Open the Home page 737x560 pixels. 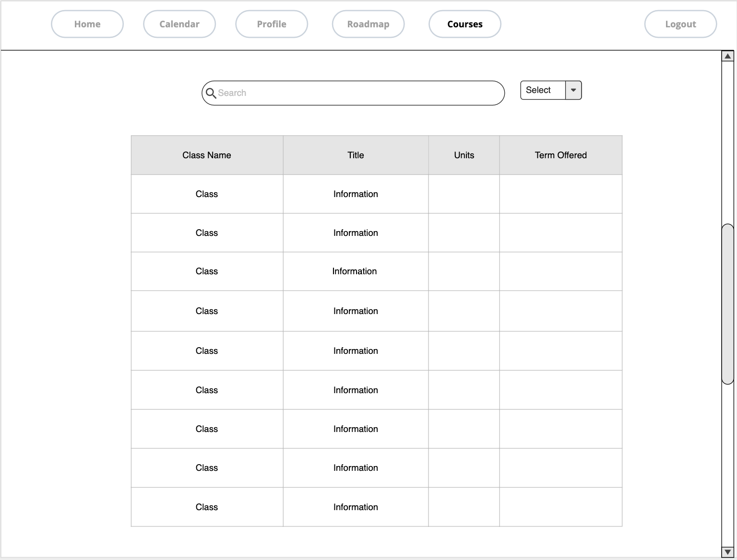pyautogui.click(x=87, y=24)
